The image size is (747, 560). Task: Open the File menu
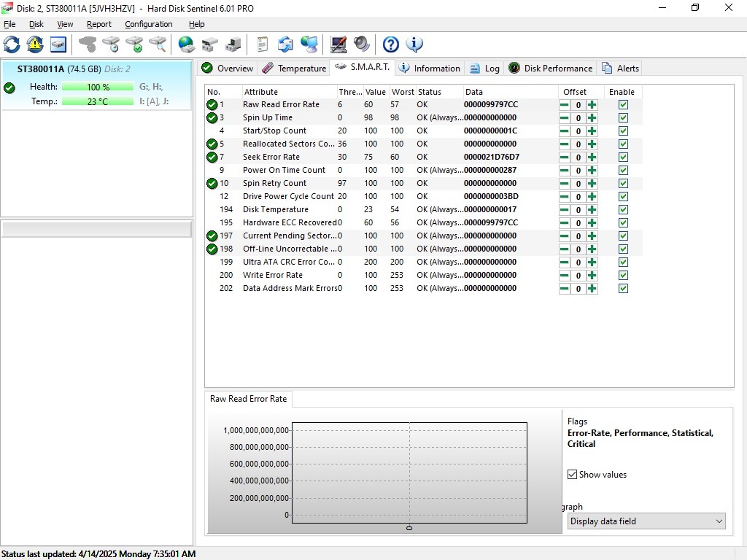point(9,24)
